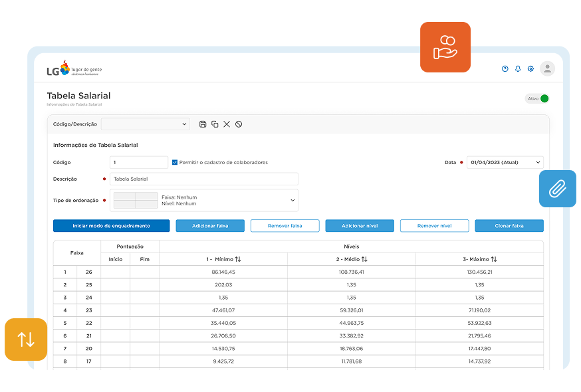
Task: Toggle the Ativo switch
Action: 544,99
